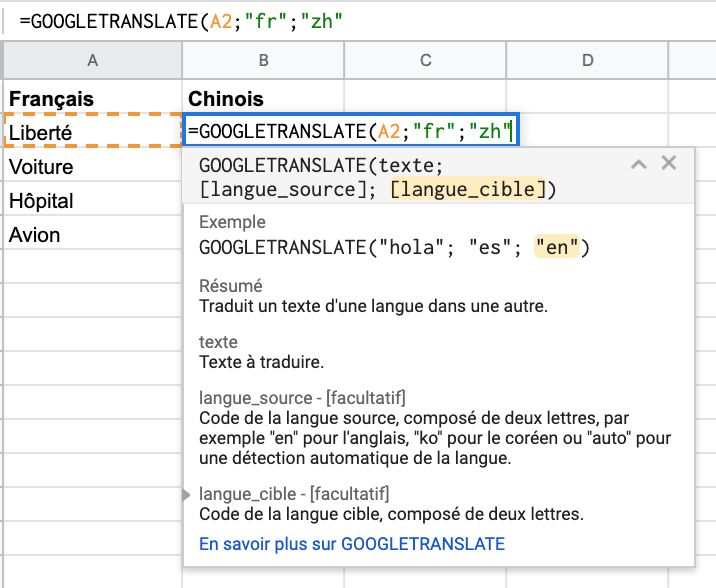Image resolution: width=716 pixels, height=588 pixels.
Task: Click the highlighted [langue_cible] argument
Action: [468, 189]
